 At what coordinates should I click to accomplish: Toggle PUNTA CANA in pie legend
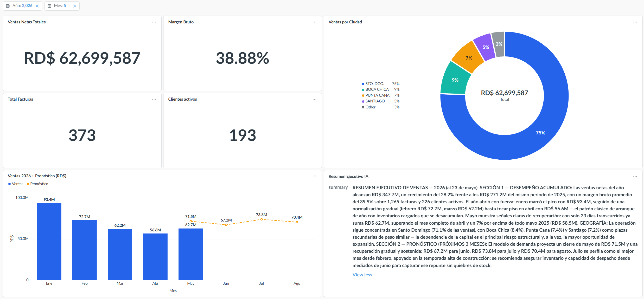[x=380, y=95]
